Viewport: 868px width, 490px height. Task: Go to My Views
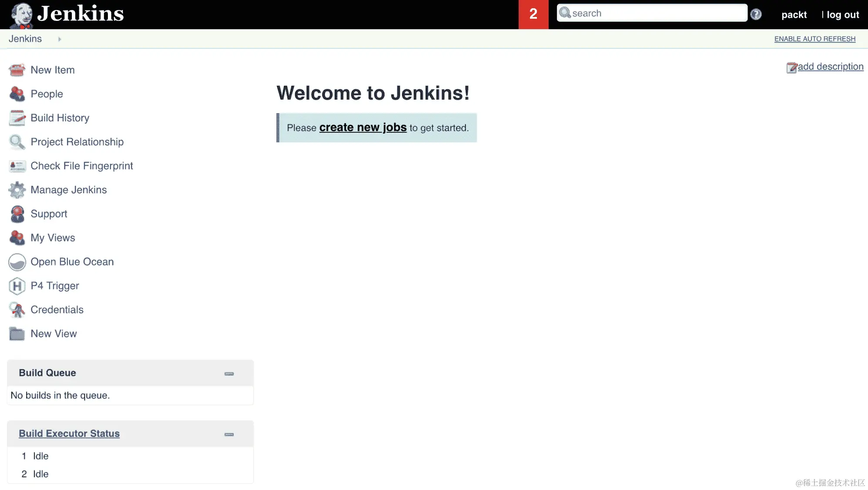coord(53,238)
